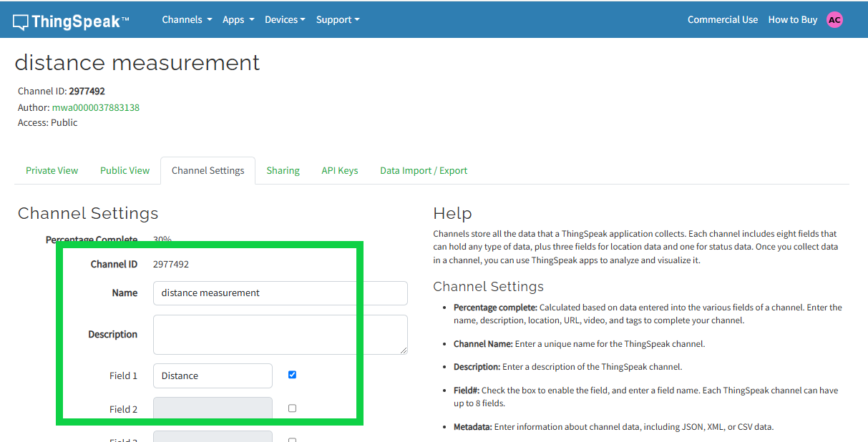868x442 pixels.
Task: Open the Sharing tab
Action: pyautogui.click(x=283, y=170)
